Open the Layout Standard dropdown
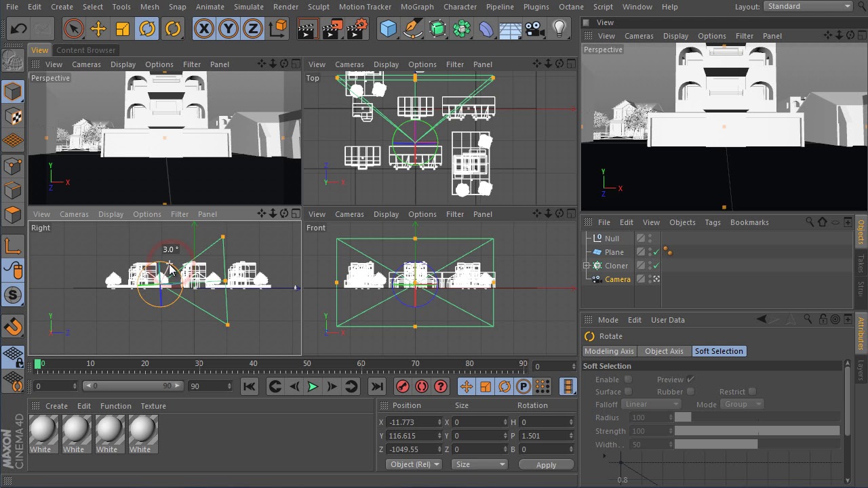 click(x=808, y=6)
